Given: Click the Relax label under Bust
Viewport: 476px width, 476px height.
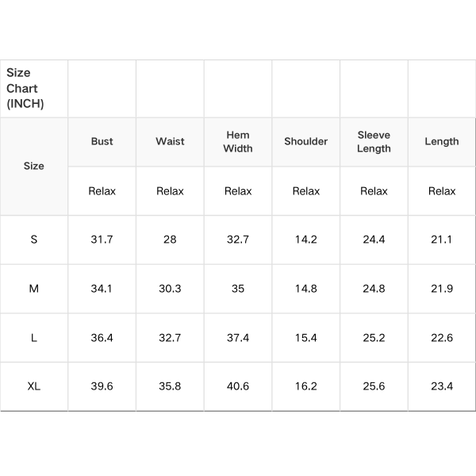Looking at the screenshot, I should pos(102,190).
